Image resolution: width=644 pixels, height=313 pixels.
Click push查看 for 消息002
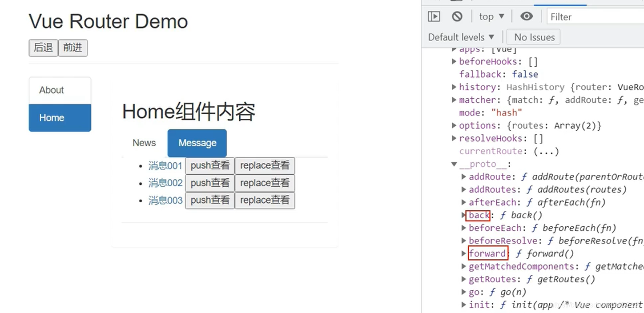pos(210,183)
